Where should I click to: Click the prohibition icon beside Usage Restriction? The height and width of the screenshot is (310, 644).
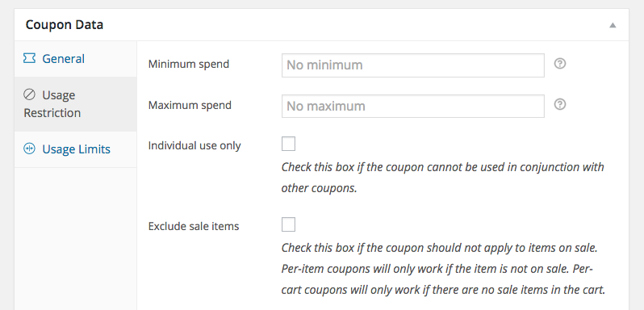pos(29,94)
